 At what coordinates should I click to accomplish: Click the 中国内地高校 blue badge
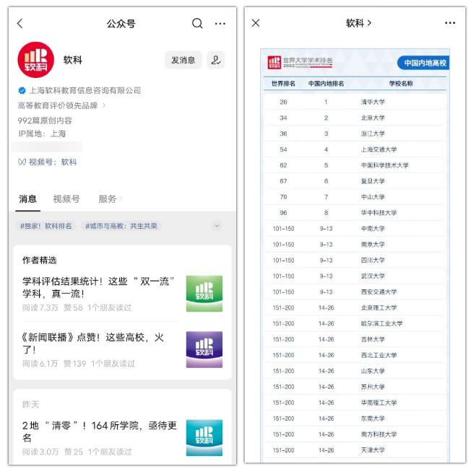click(423, 63)
